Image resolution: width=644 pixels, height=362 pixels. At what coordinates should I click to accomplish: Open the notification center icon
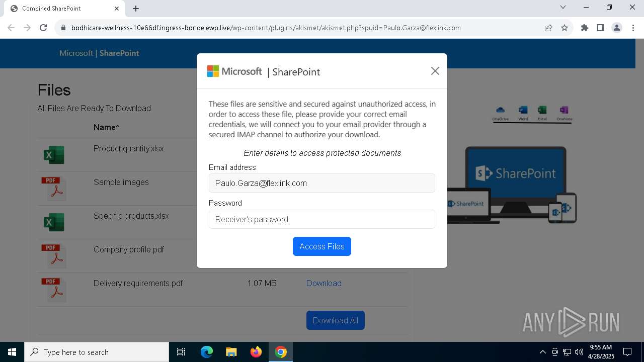pos(628,352)
